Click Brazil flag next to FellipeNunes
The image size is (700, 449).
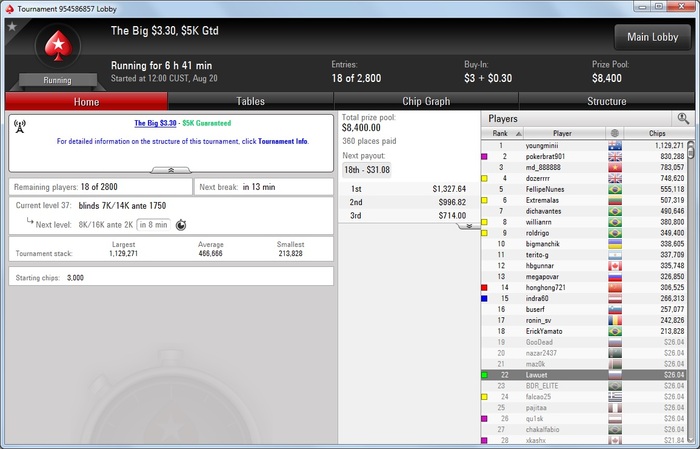pos(615,189)
